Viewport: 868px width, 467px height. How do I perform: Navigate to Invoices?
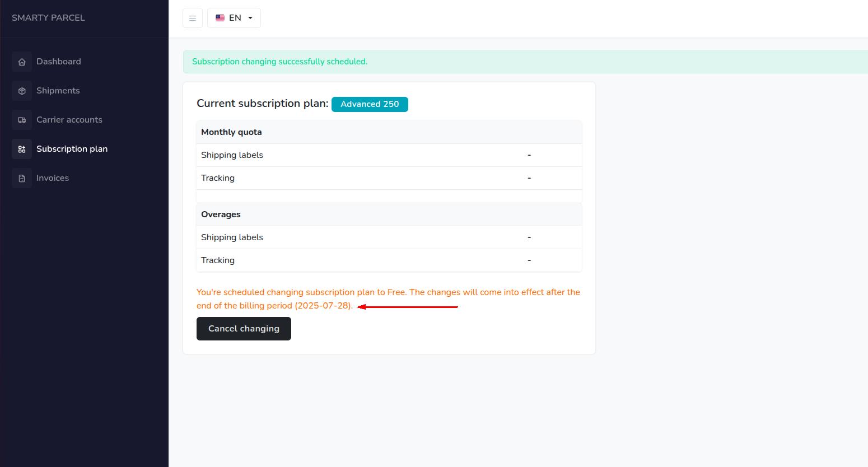pos(53,178)
